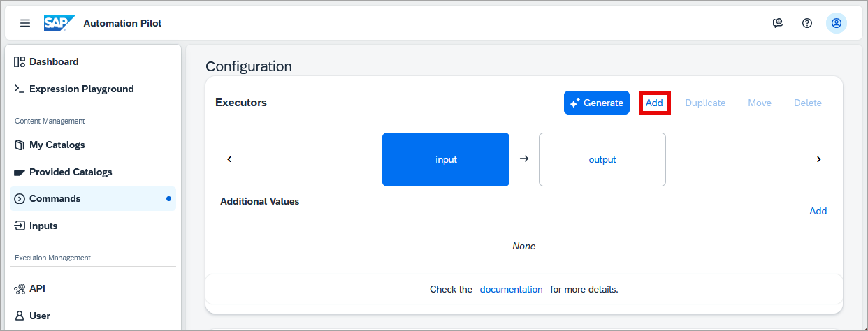Image resolution: width=868 pixels, height=331 pixels.
Task: Click the Executors section title
Action: pyautogui.click(x=241, y=103)
